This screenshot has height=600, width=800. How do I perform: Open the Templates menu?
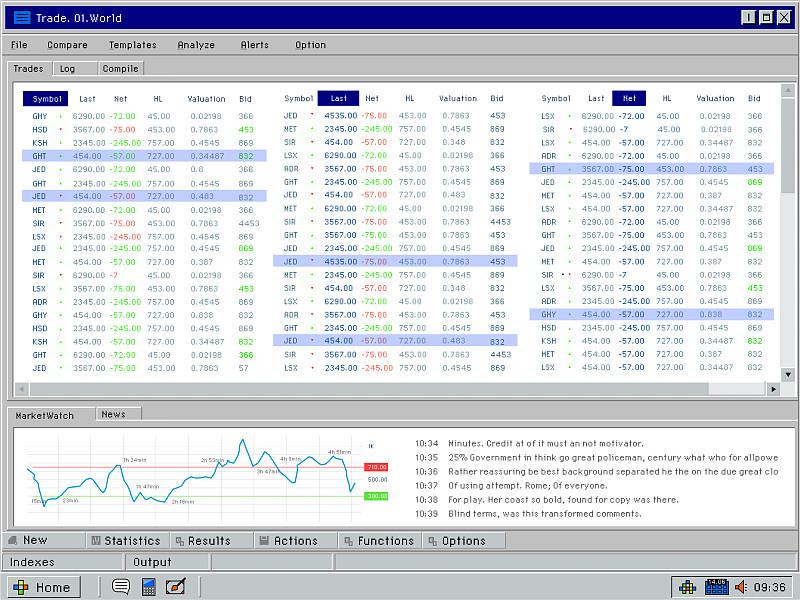133,45
